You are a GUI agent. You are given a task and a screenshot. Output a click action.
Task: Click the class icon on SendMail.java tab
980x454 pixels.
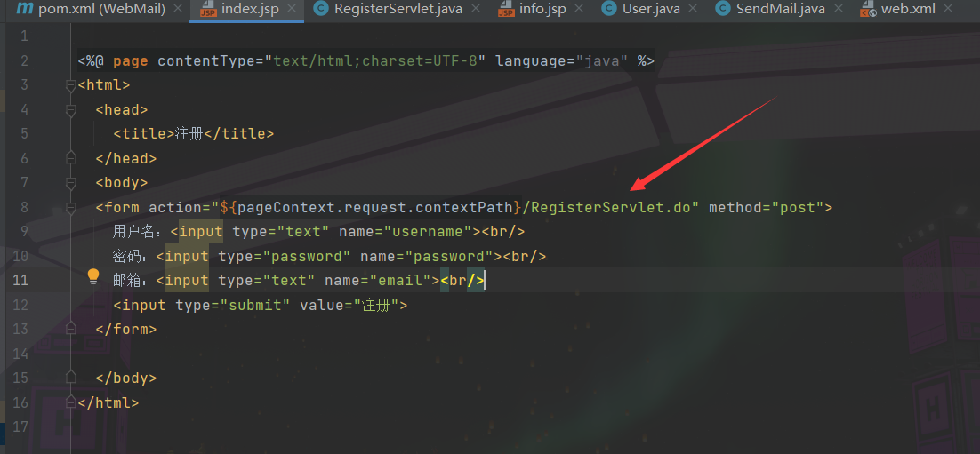[x=722, y=9]
